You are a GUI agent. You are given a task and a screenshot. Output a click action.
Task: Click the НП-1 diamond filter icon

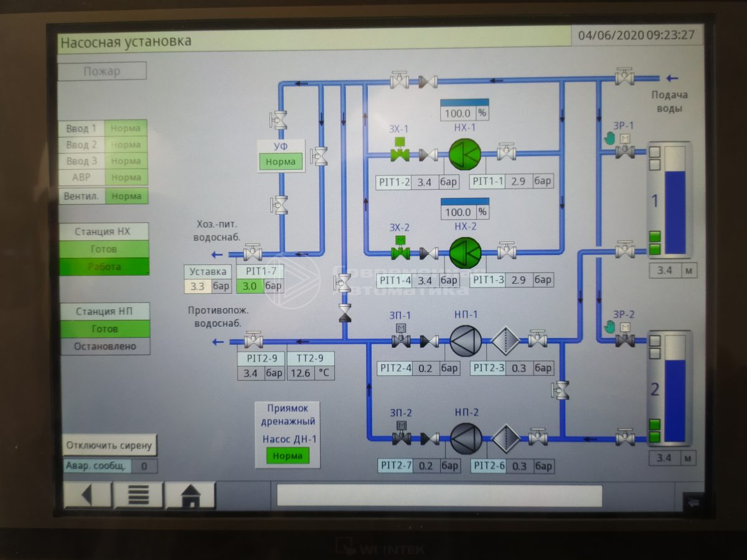[x=505, y=340]
